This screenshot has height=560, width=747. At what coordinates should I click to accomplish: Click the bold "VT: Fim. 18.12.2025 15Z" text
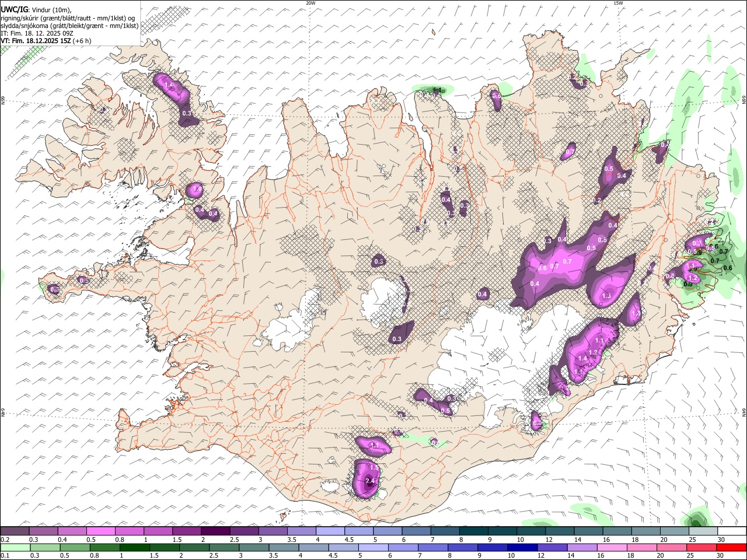click(36, 41)
